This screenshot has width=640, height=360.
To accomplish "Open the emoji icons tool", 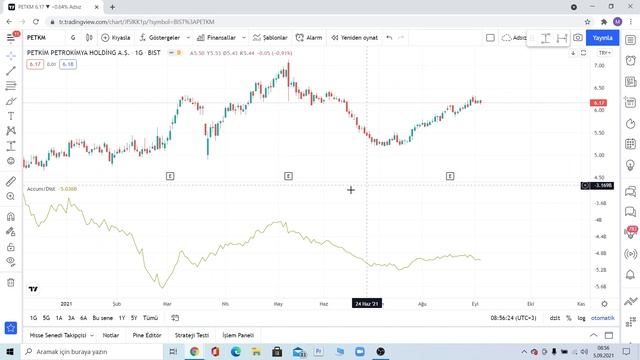I will pos(11,161).
